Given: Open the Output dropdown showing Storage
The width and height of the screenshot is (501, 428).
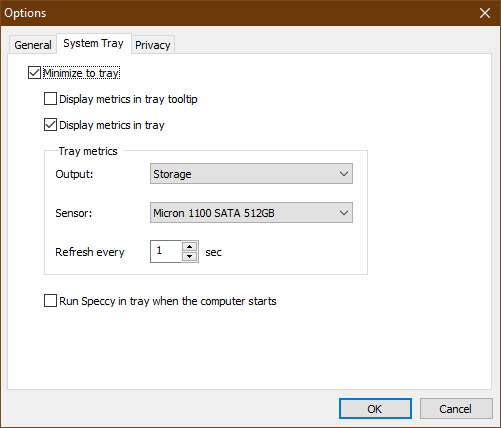Looking at the screenshot, I should [251, 174].
